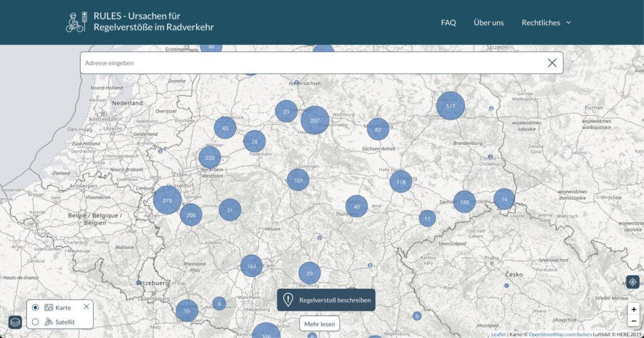Open the Berlin cluster marker 577
The image size is (644, 338).
coord(450,106)
